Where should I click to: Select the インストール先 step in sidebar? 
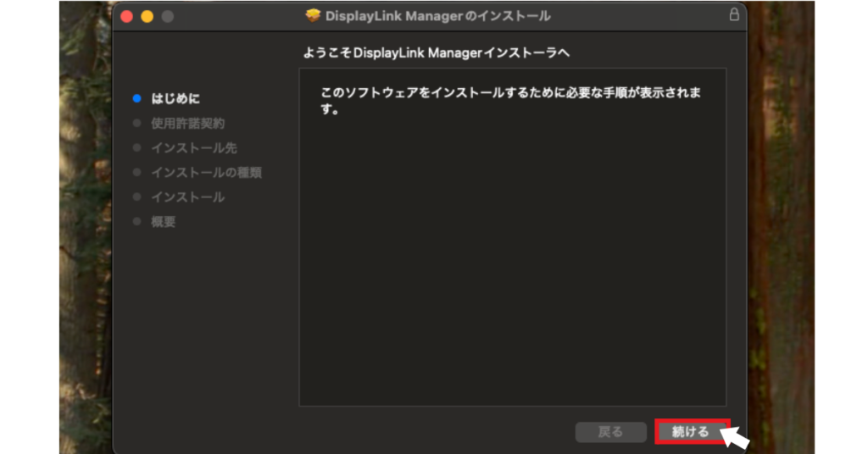pyautogui.click(x=193, y=148)
